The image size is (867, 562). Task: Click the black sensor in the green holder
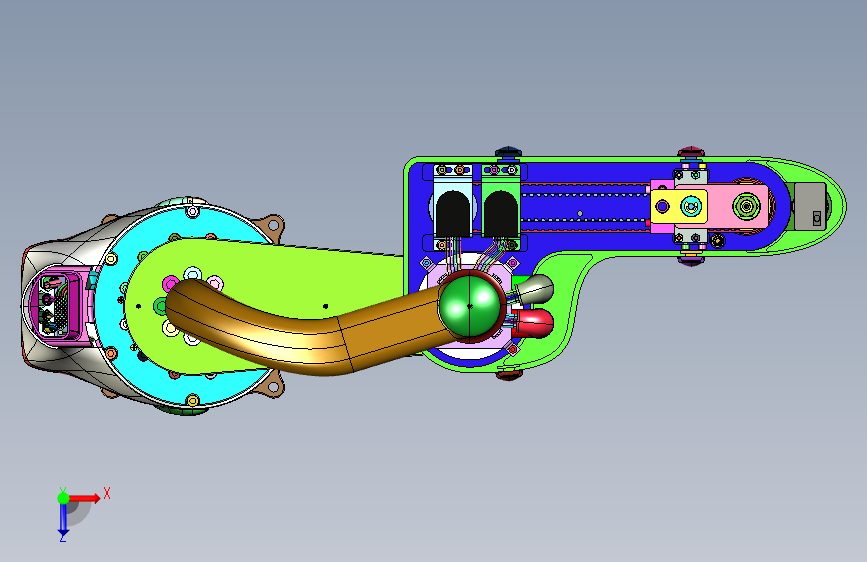tap(500, 214)
